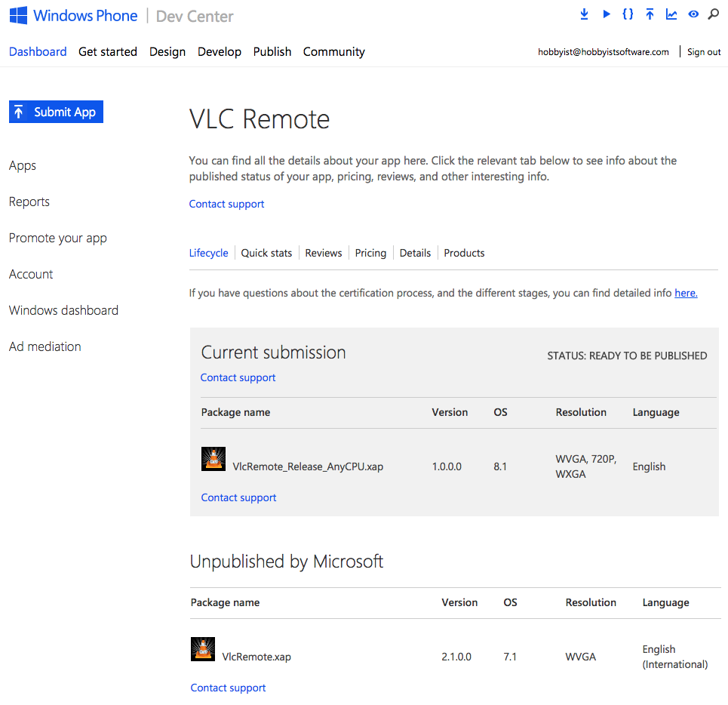Open Promote your app in sidebar

point(58,239)
